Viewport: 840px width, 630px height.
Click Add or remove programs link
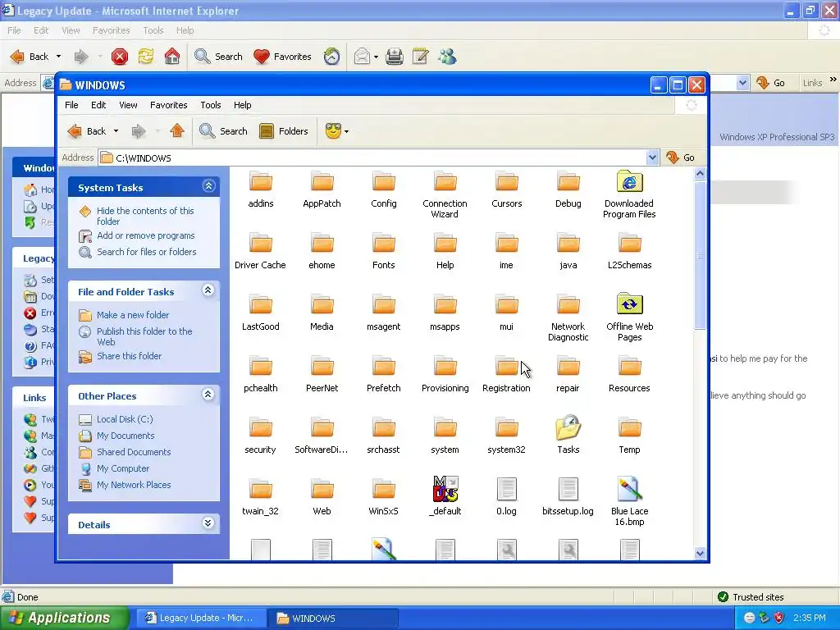point(146,235)
